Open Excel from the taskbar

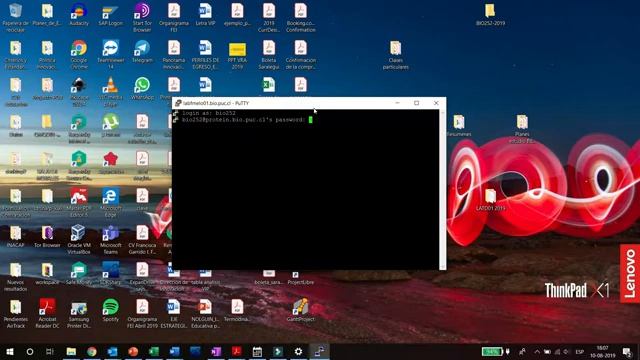(154, 351)
